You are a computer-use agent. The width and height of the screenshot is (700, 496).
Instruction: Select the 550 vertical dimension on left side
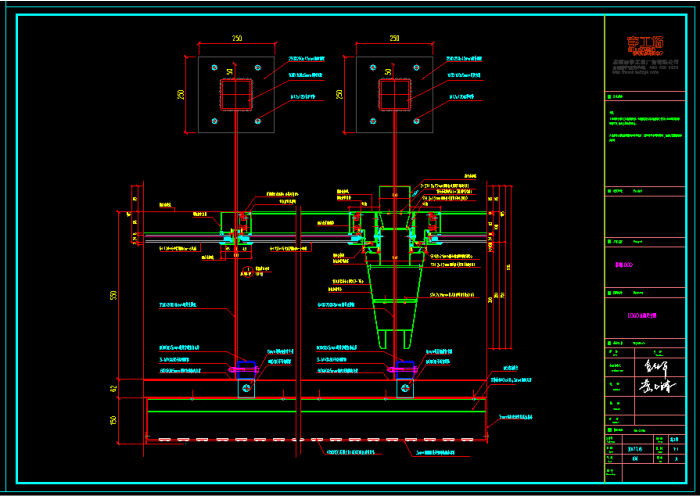click(x=113, y=296)
